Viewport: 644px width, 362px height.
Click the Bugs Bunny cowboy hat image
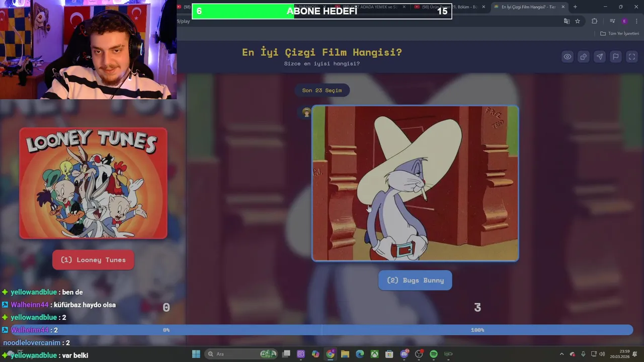(415, 183)
